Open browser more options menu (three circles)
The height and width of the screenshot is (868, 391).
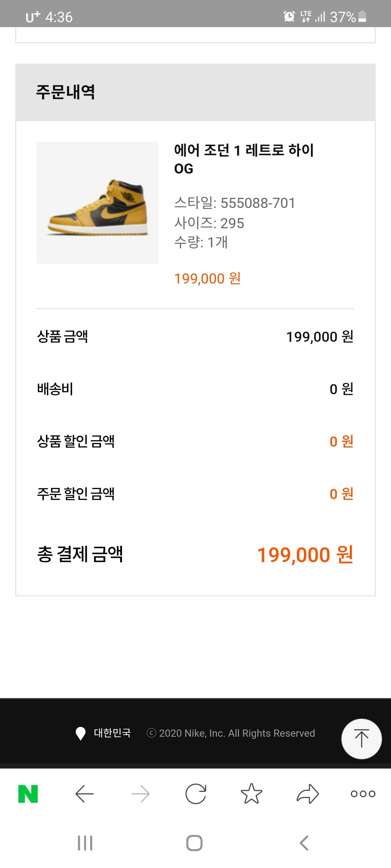(363, 794)
